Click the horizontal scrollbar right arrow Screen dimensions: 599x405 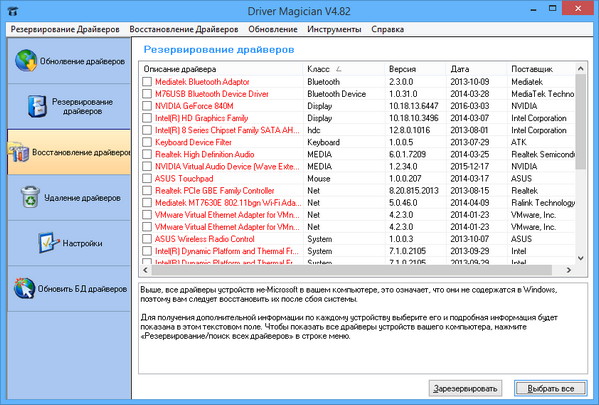[569, 270]
